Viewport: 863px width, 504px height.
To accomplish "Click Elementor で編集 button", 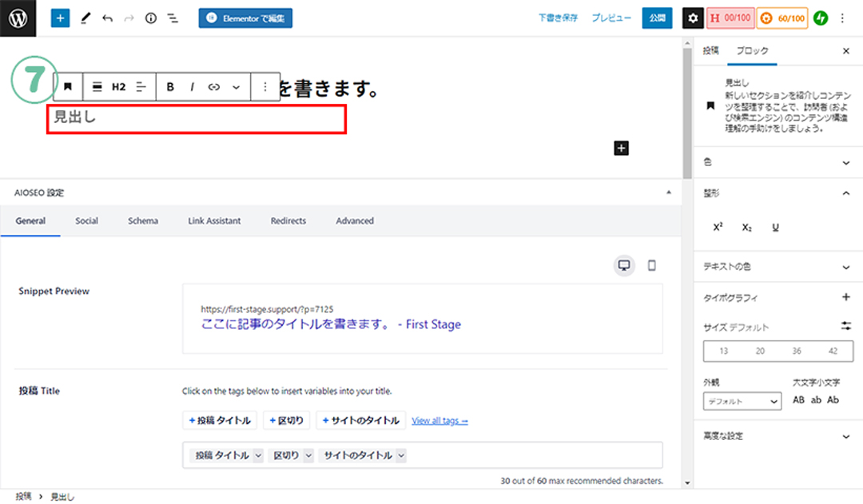I will click(245, 18).
